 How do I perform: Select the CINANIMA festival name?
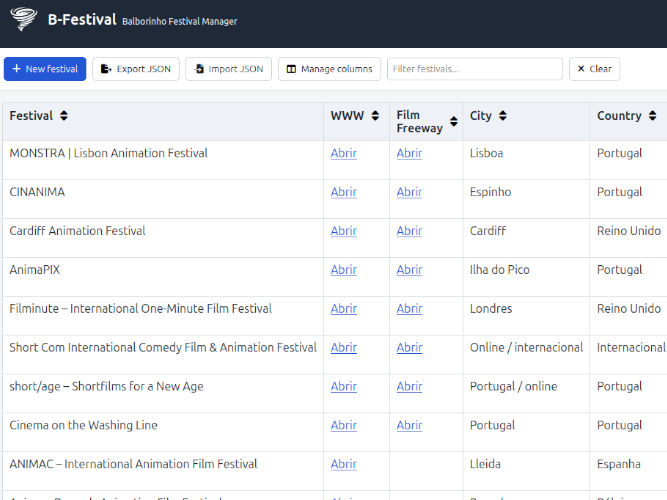pos(37,192)
